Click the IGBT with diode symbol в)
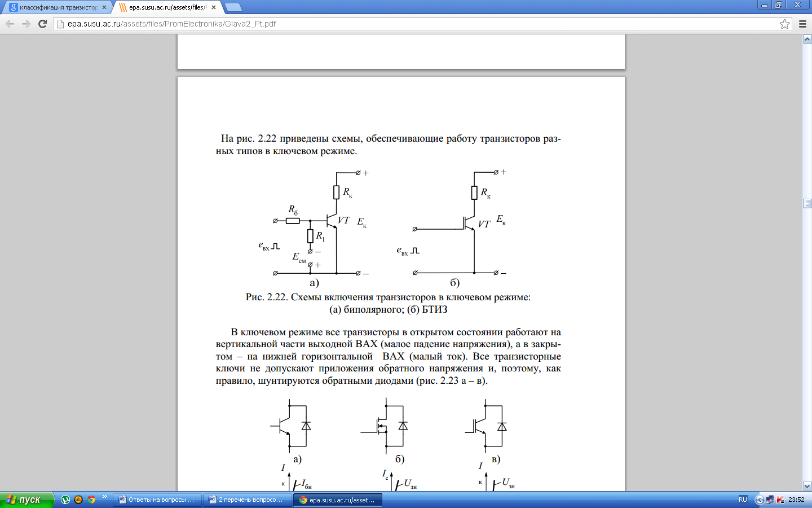The image size is (812, 508). (x=486, y=426)
